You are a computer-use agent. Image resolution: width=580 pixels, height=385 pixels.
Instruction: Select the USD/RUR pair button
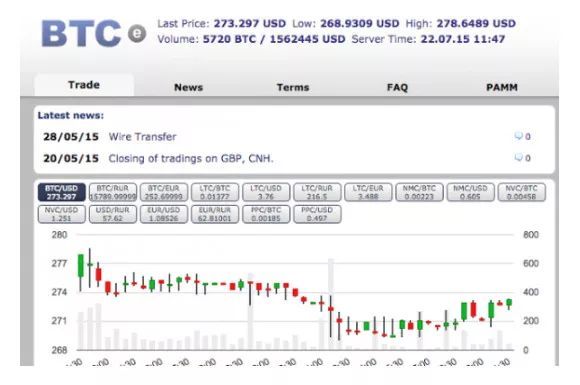coord(112,214)
